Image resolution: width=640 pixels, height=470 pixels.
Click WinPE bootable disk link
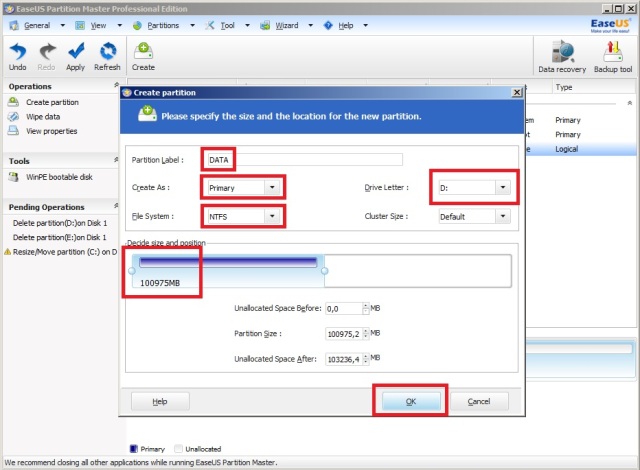tap(59, 177)
